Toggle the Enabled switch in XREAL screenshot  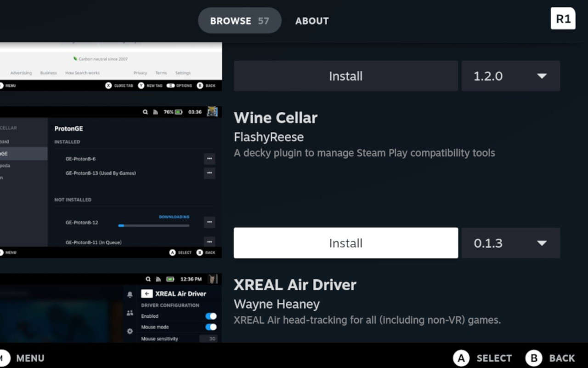point(211,316)
